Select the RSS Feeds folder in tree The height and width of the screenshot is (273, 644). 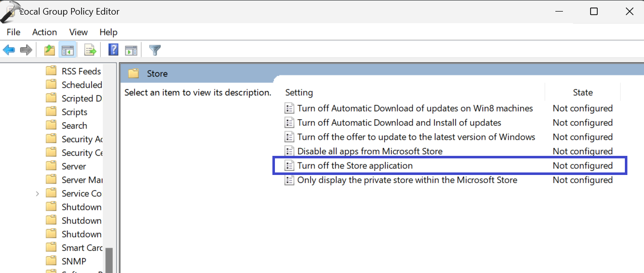point(81,71)
